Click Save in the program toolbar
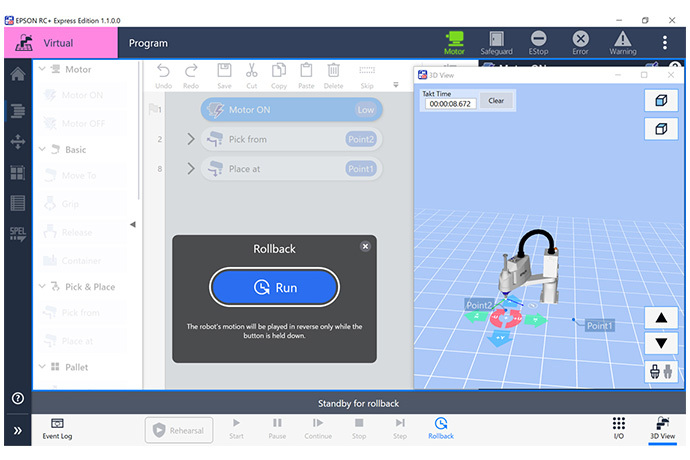This screenshot has height=460, width=690. click(224, 76)
